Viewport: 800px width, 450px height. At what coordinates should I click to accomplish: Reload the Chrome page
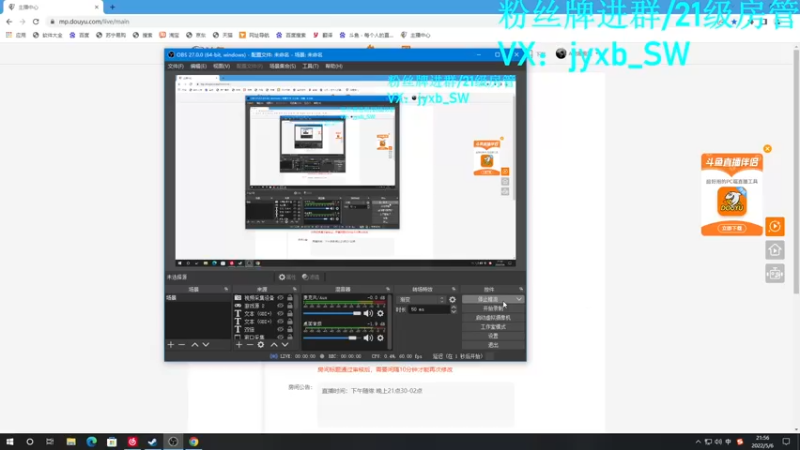coord(36,21)
